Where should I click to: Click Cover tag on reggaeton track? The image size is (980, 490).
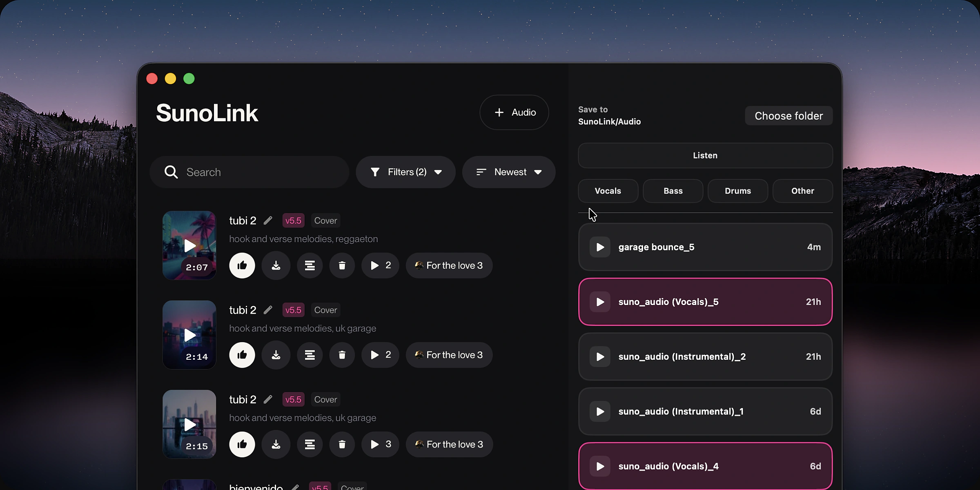click(325, 220)
